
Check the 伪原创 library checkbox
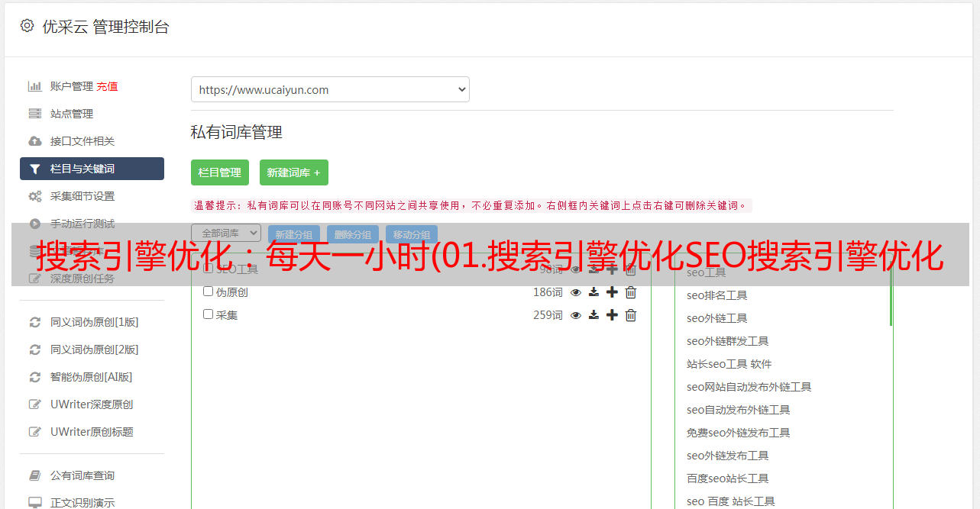(208, 292)
